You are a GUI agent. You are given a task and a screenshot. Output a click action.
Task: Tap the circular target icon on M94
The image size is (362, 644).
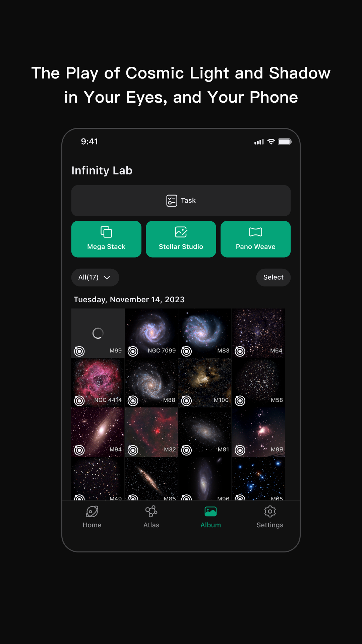[79, 450]
